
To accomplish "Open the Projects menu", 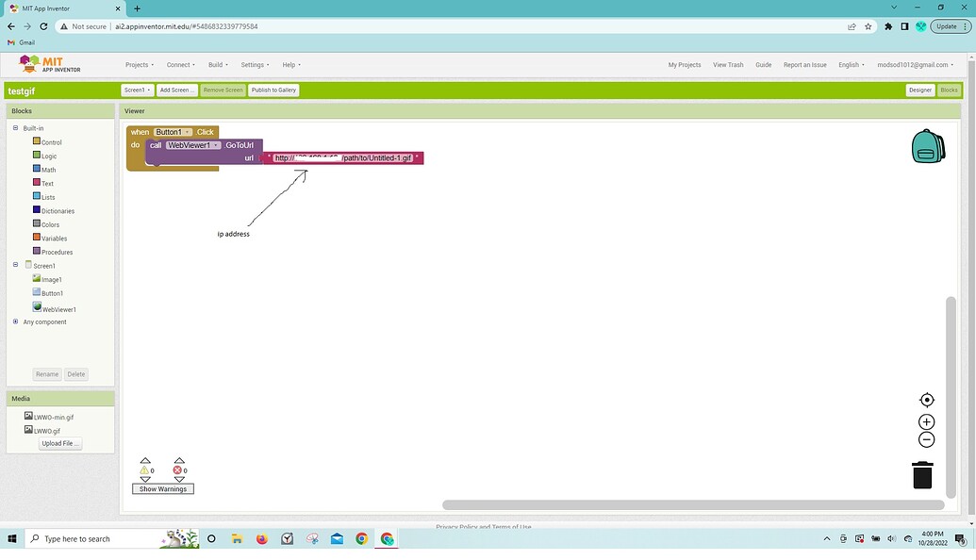I will [140, 65].
